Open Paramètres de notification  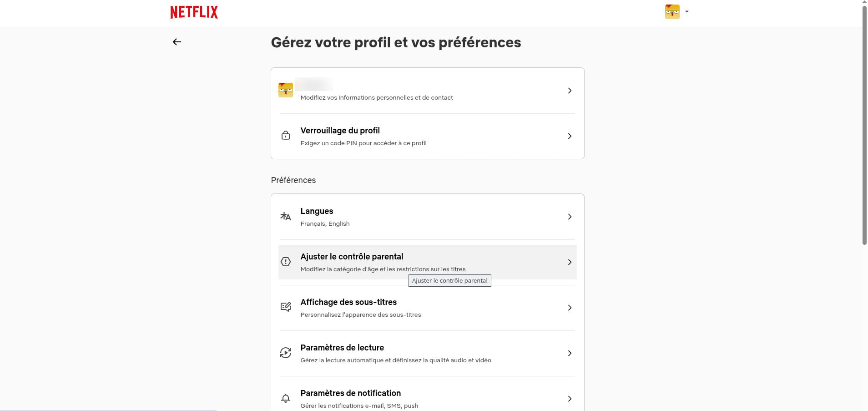[x=428, y=398]
